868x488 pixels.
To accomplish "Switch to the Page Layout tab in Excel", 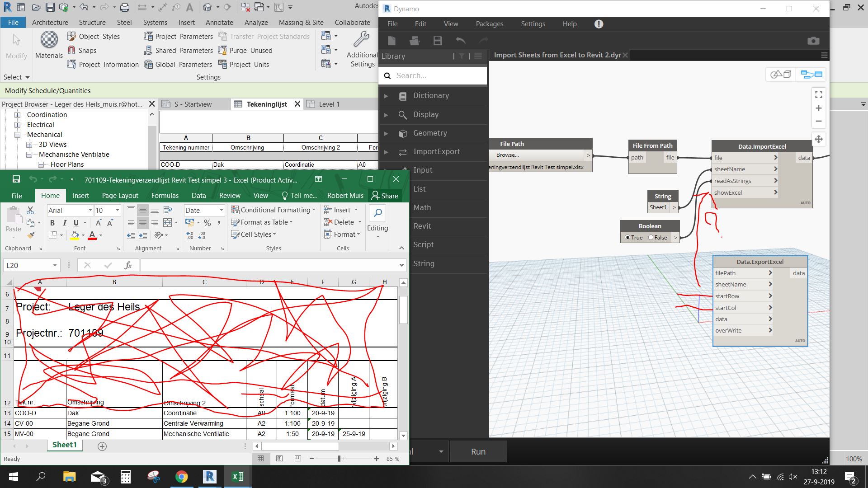I will [x=120, y=195].
